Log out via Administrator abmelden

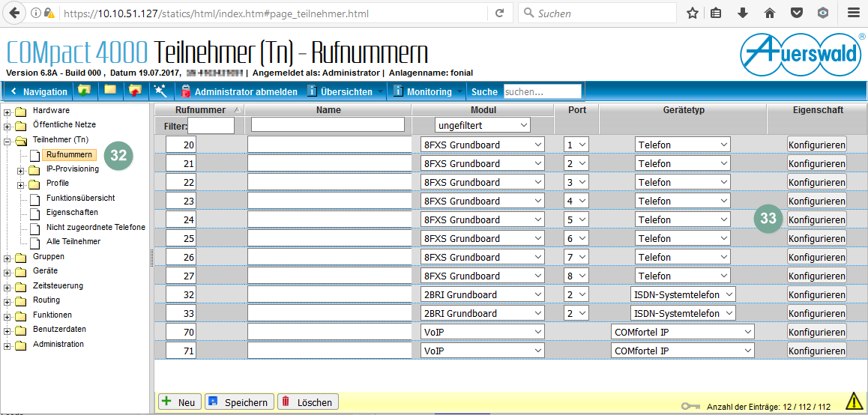(x=240, y=91)
